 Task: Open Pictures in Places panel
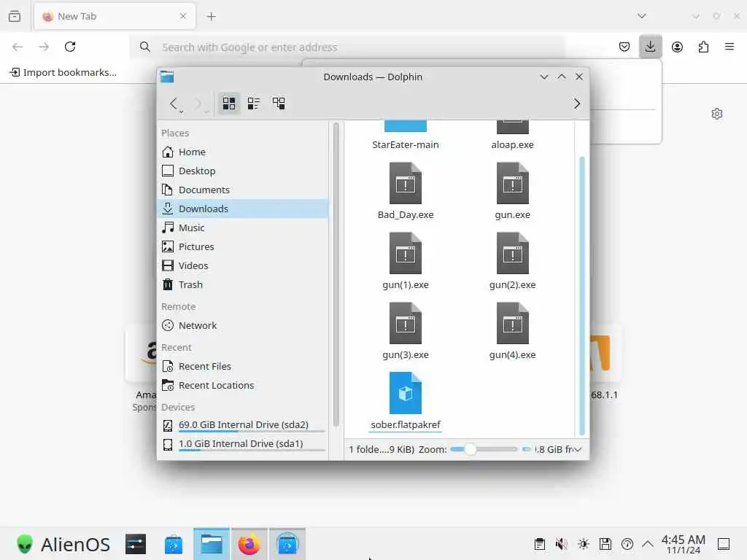point(243,246)
